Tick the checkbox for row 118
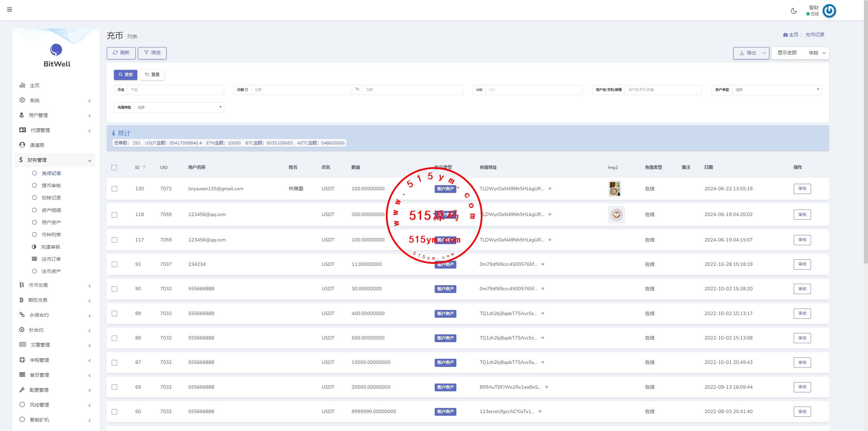This screenshot has height=431, width=868. coord(115,215)
